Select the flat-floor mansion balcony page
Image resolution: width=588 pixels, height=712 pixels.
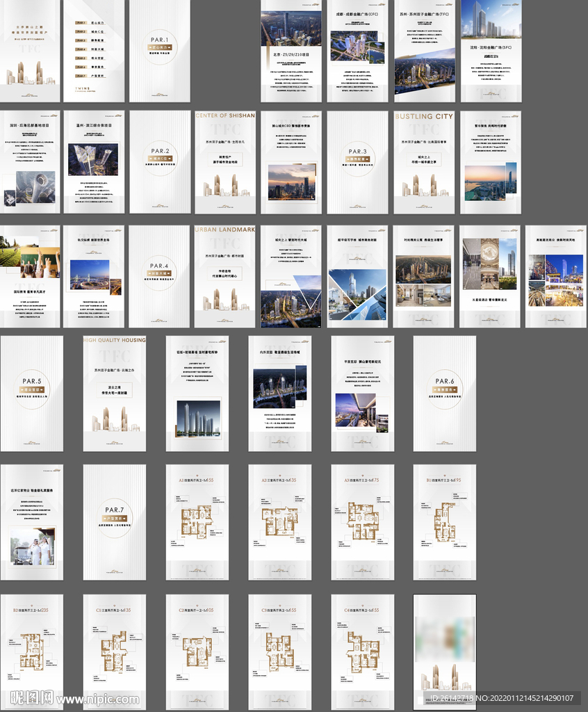pyautogui.click(x=362, y=394)
